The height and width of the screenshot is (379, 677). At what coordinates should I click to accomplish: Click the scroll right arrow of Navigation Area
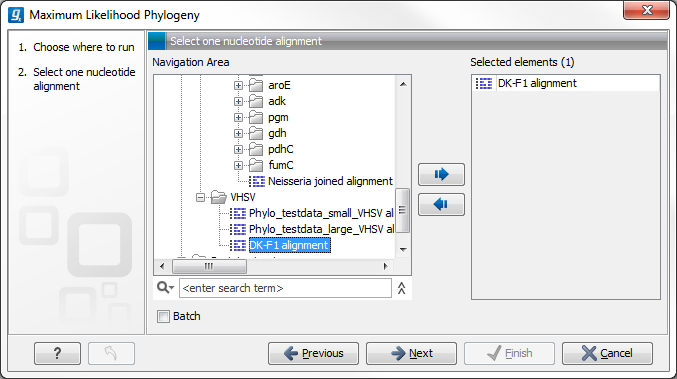point(386,266)
